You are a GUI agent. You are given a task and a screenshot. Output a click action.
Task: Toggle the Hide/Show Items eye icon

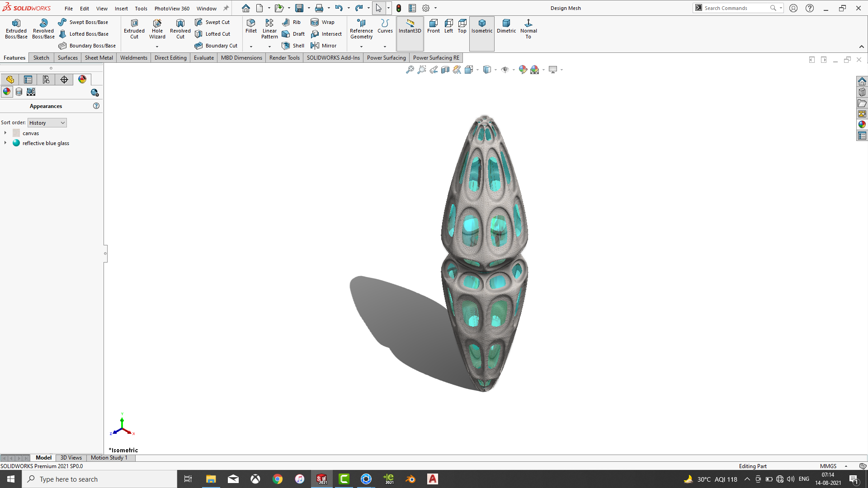505,70
